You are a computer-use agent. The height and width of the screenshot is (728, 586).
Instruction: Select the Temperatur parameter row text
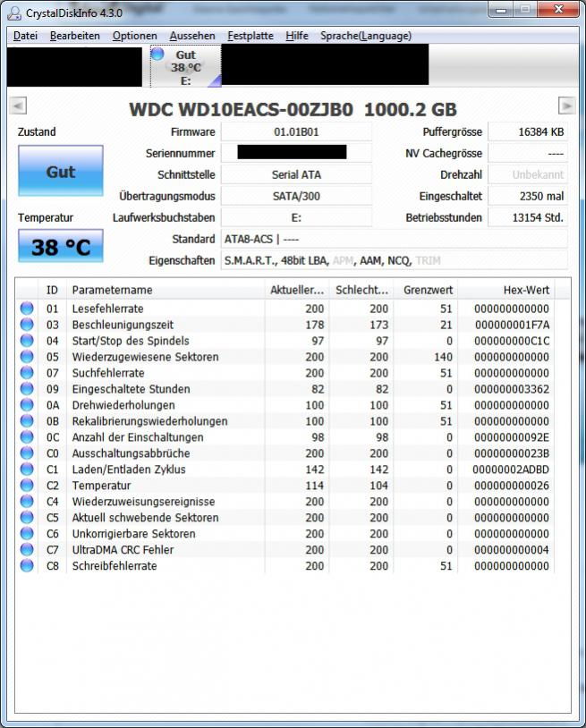[x=101, y=485]
